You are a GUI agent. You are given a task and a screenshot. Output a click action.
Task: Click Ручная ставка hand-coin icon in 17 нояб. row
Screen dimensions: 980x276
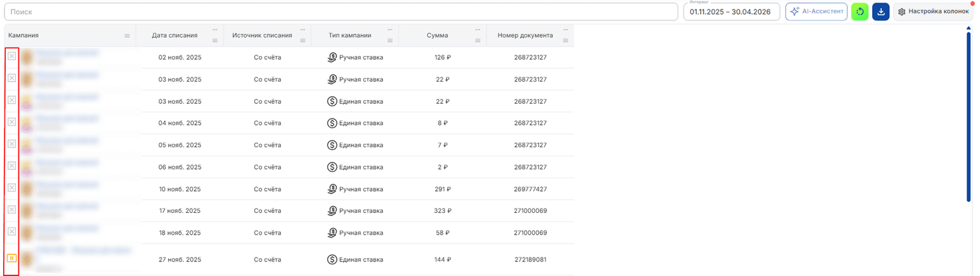point(332,210)
